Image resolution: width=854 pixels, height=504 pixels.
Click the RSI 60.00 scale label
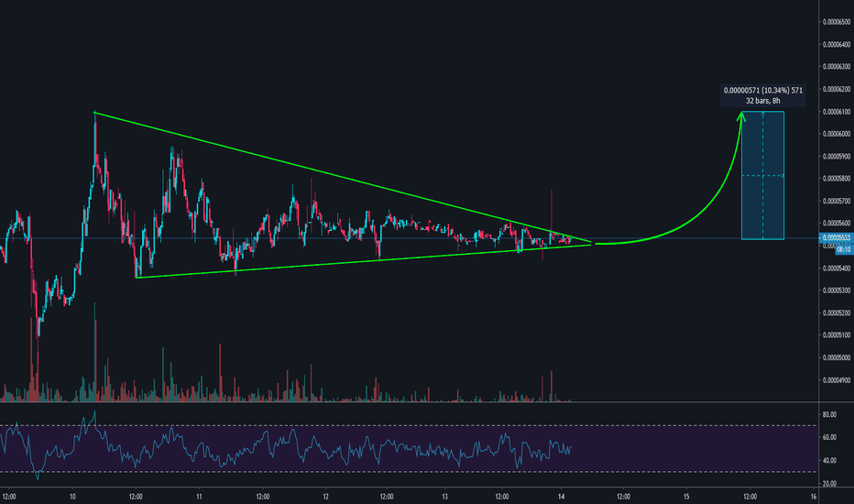[829, 437]
